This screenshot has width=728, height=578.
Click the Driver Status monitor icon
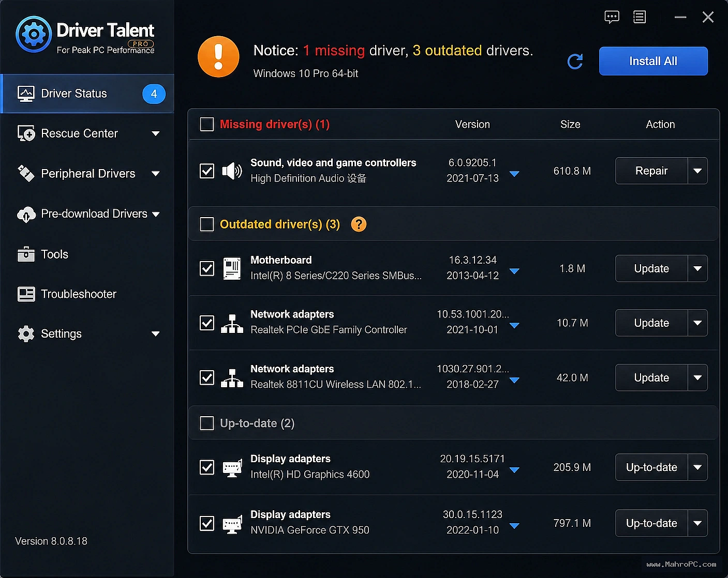coord(26,94)
